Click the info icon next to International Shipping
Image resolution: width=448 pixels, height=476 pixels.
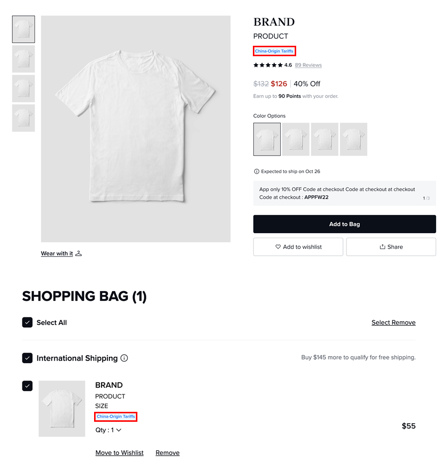point(124,358)
